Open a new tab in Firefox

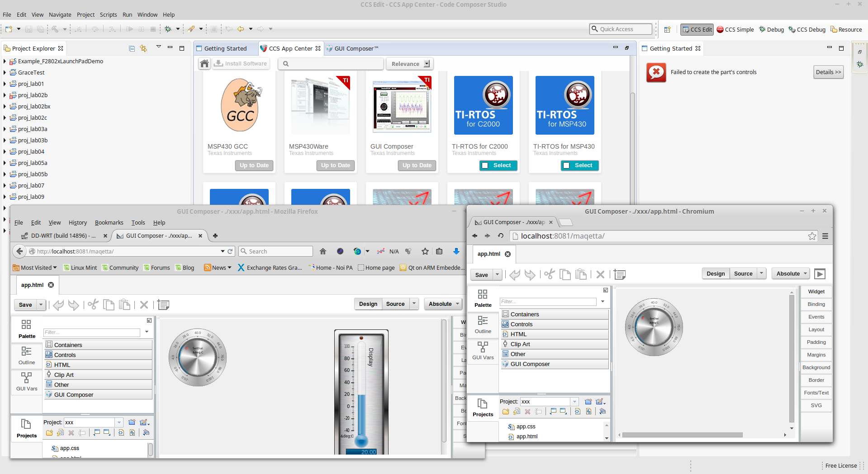point(215,235)
